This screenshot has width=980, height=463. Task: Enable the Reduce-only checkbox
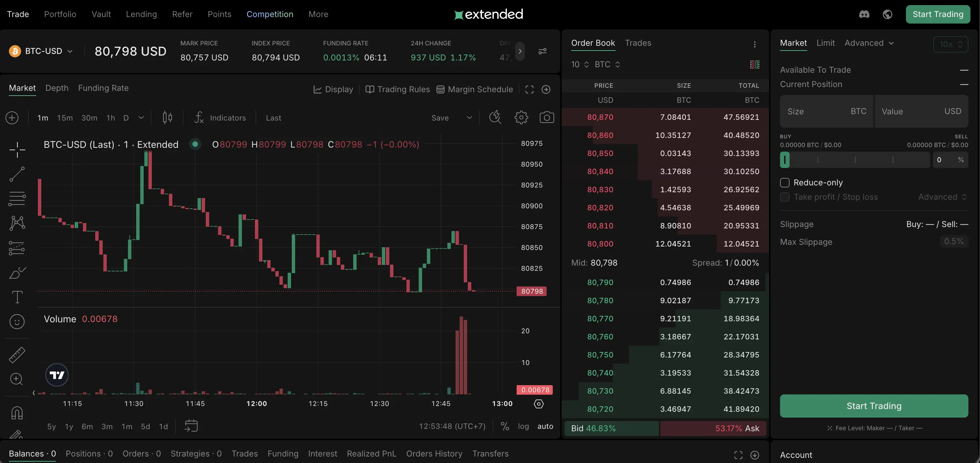pyautogui.click(x=784, y=183)
